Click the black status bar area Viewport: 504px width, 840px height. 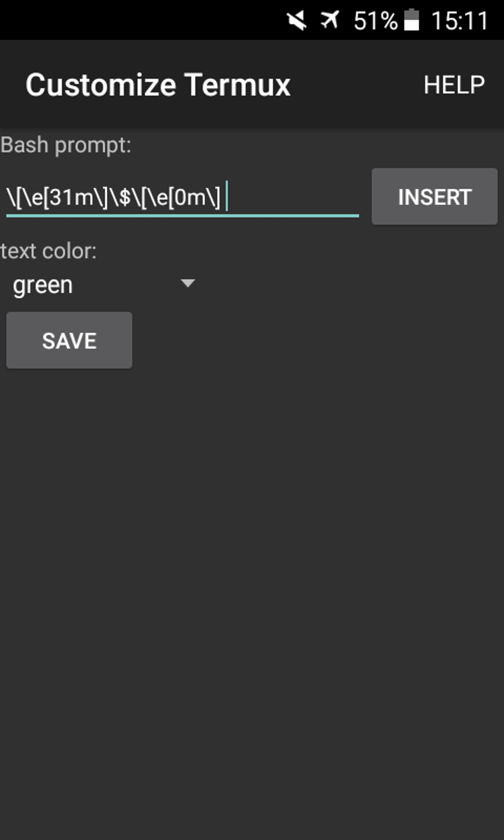pyautogui.click(x=148, y=21)
